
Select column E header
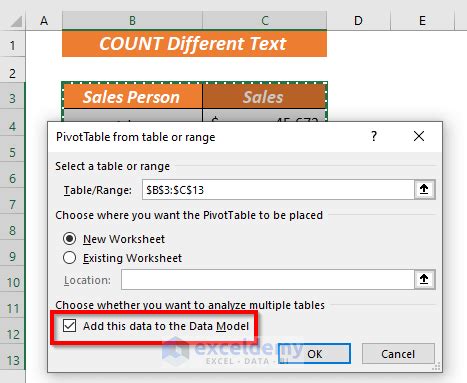(x=422, y=21)
